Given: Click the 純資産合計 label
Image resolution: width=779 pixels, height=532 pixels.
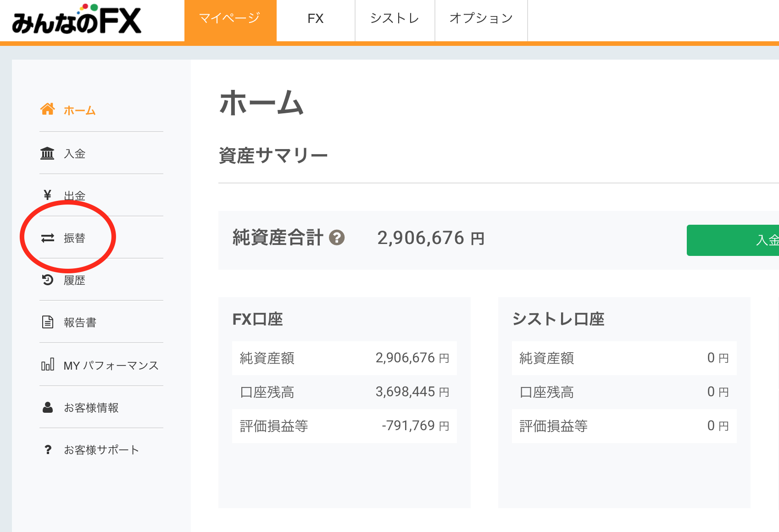Looking at the screenshot, I should (278, 238).
